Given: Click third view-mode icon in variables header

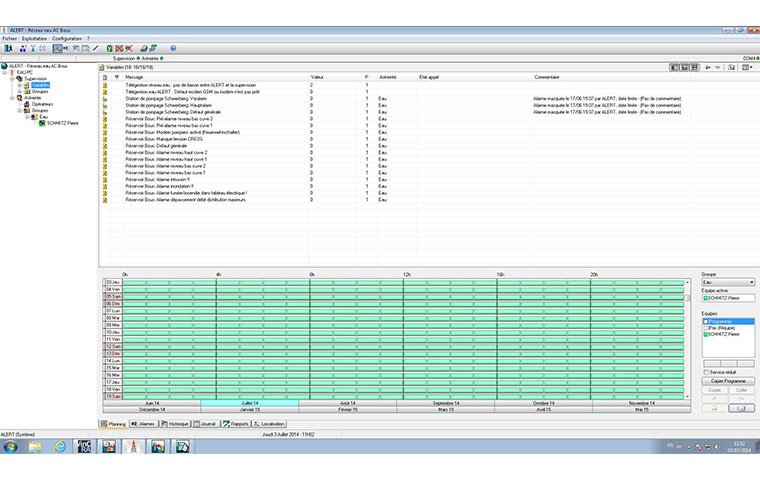Looking at the screenshot, I should click(695, 67).
